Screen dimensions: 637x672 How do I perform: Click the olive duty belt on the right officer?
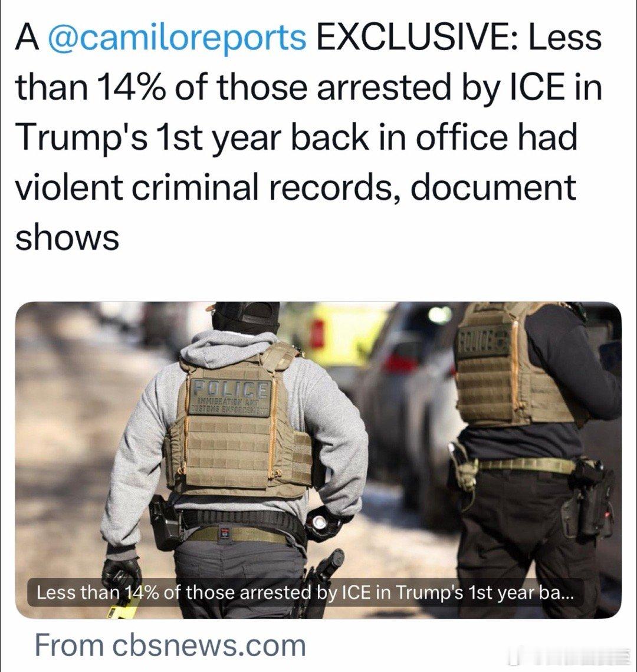pyautogui.click(x=526, y=466)
